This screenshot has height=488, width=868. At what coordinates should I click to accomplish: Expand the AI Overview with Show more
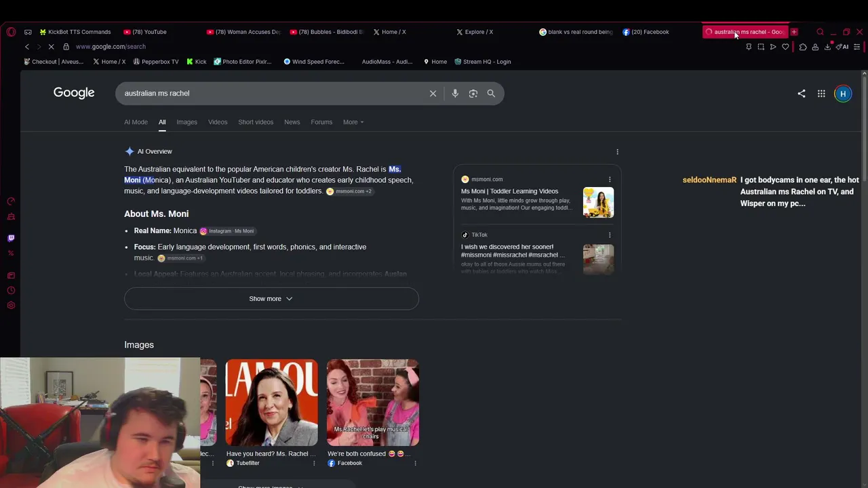point(271,299)
